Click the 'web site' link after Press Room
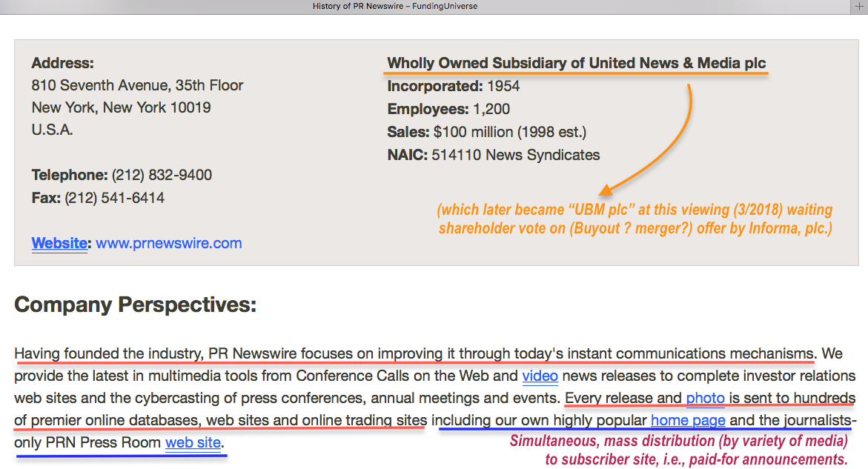This screenshot has height=469, width=868. click(193, 443)
